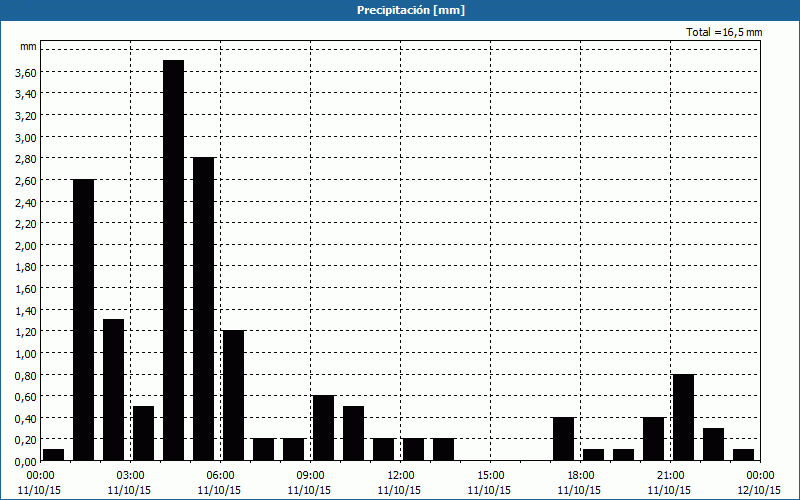
Task: Click the 0,30 mm bar after 22:00
Action: [714, 444]
